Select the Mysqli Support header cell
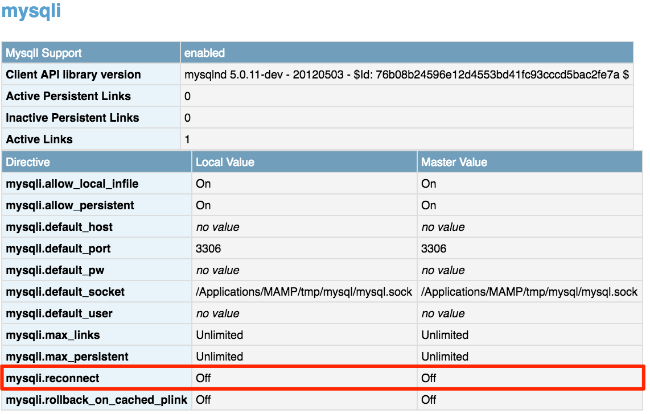The image size is (650, 414). (x=91, y=53)
